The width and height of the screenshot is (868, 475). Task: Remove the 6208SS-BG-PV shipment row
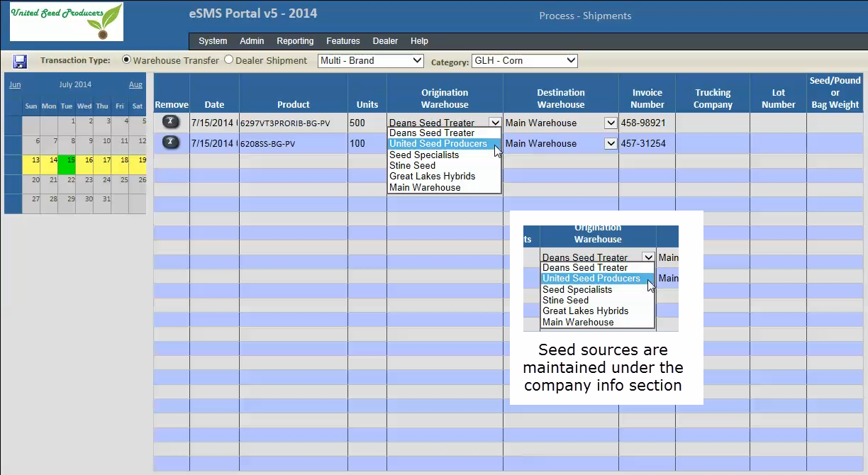coord(171,142)
